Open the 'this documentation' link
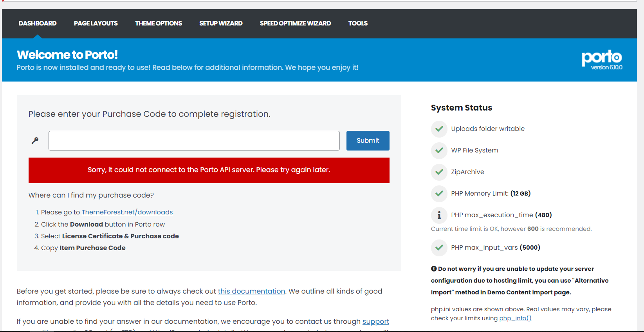 251,291
